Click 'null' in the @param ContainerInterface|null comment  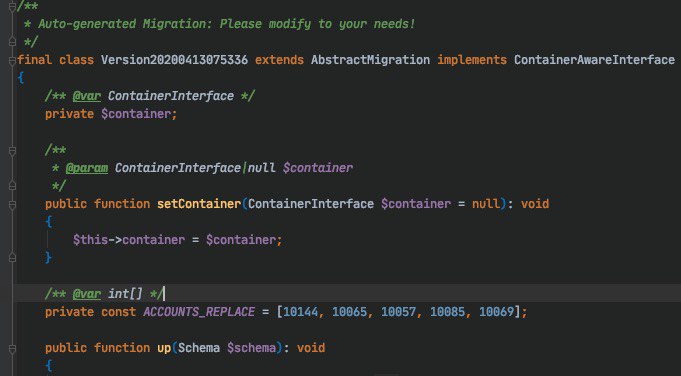point(261,168)
